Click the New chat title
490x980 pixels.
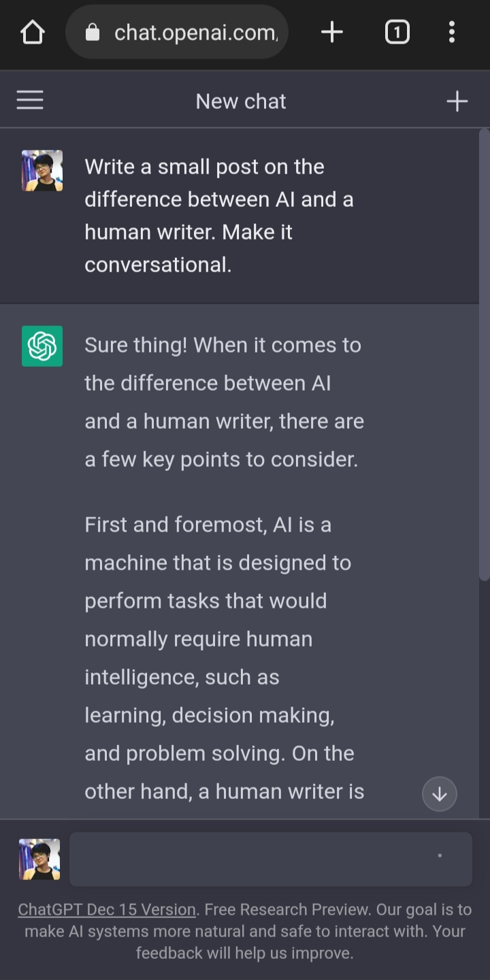[x=241, y=101]
